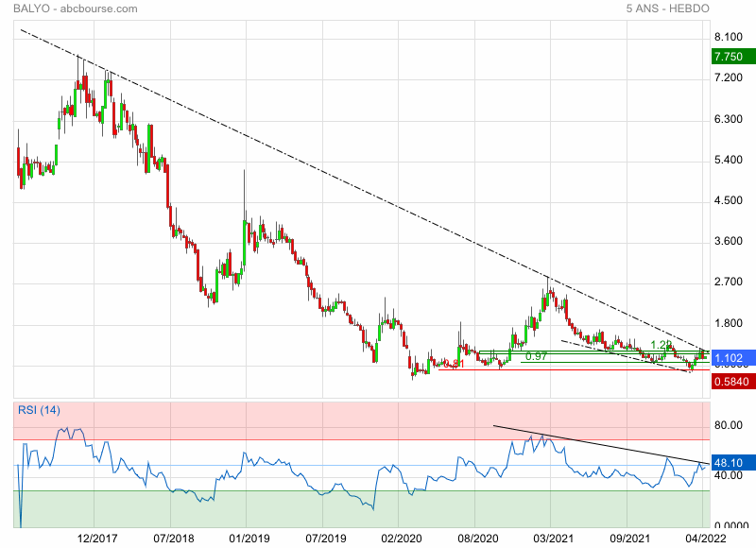Click the 02/2020 date axis label
The height and width of the screenshot is (548, 756).
click(402, 539)
